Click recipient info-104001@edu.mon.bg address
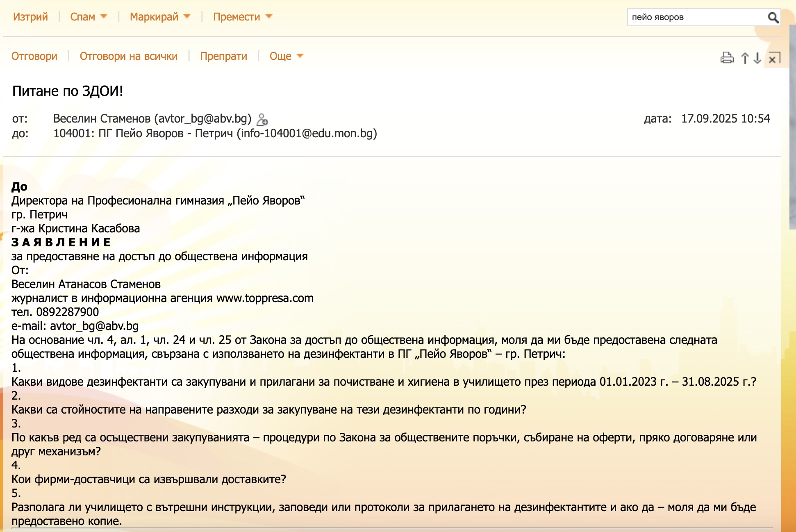Image resolution: width=796 pixels, height=532 pixels. pyautogui.click(x=307, y=134)
